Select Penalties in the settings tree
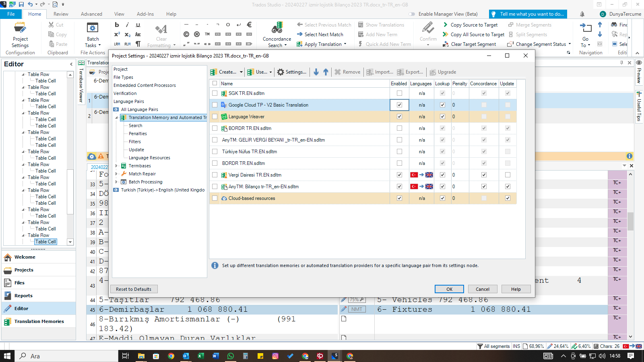 click(x=138, y=134)
